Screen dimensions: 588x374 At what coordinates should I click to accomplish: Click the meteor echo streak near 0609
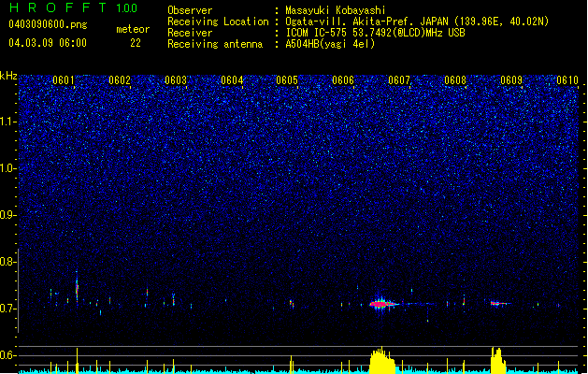click(x=501, y=304)
